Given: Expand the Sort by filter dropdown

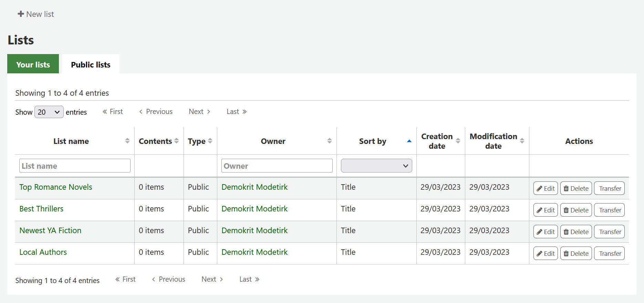Looking at the screenshot, I should (376, 166).
